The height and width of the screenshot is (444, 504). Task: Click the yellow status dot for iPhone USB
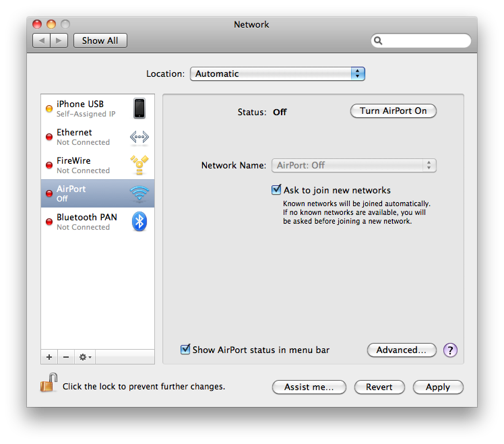coord(49,108)
